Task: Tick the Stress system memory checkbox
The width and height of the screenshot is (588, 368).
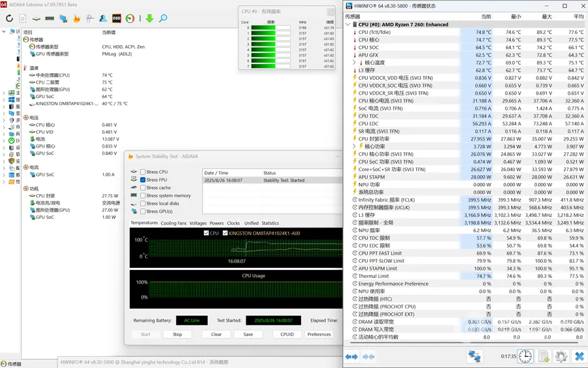Action: point(142,195)
